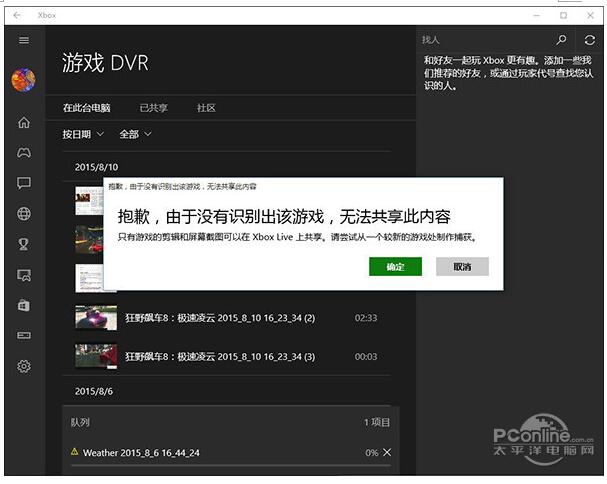The image size is (607, 484).
Task: Open Messages chat icon in sidebar
Action: point(24,183)
